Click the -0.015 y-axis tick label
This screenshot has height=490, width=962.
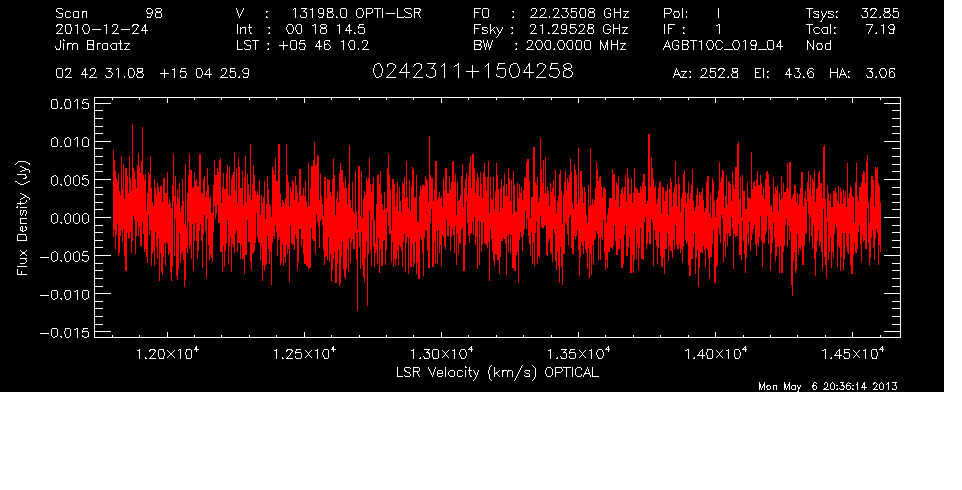[x=64, y=333]
